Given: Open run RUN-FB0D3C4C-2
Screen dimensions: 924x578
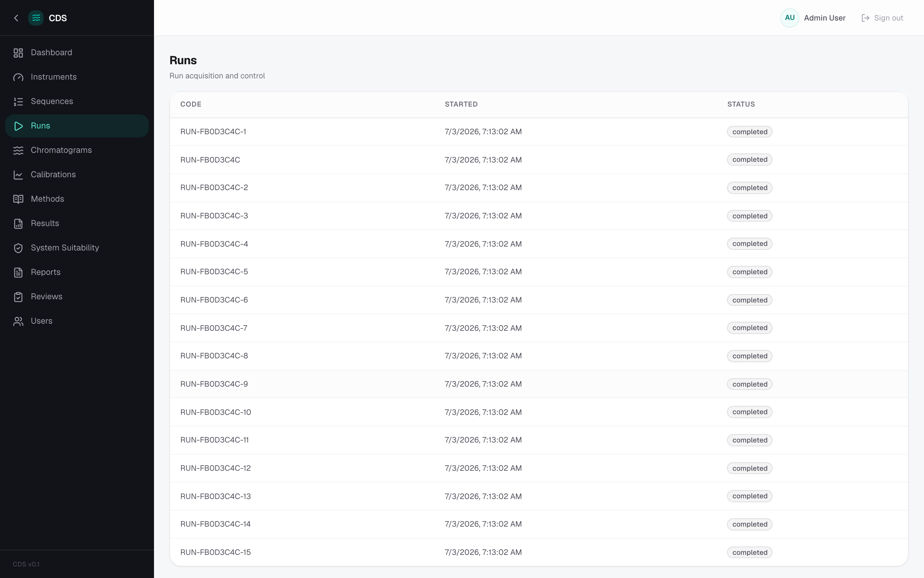Looking at the screenshot, I should pos(214,188).
